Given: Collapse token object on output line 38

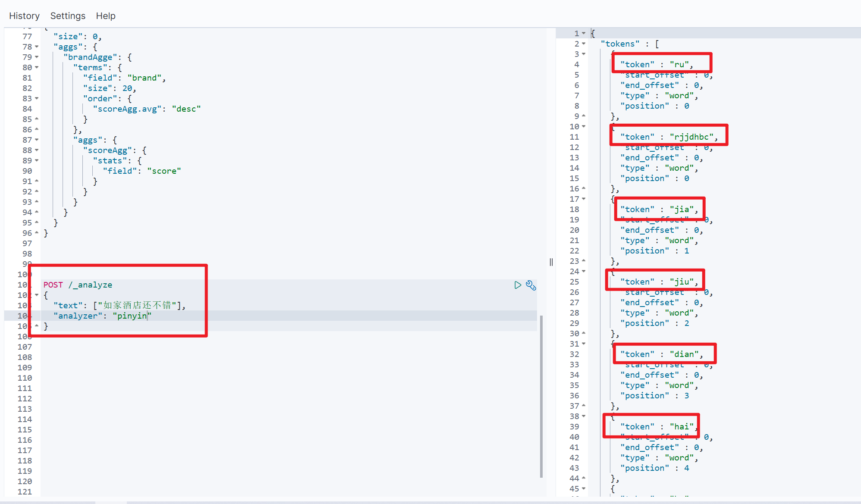Looking at the screenshot, I should 584,416.
